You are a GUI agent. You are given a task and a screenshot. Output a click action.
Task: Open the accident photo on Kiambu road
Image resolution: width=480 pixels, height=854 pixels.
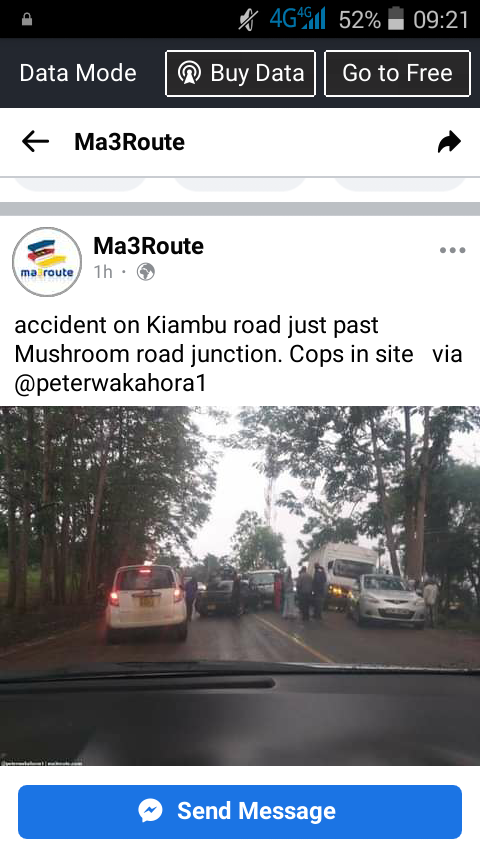(240, 585)
